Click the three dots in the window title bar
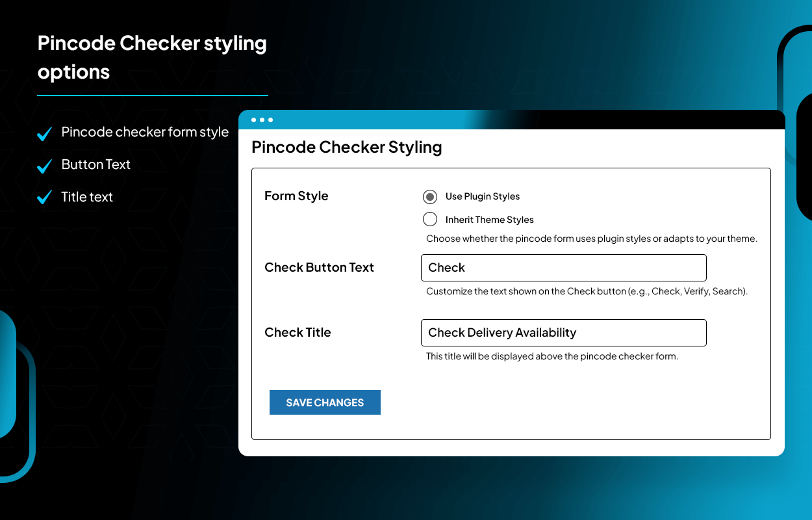Image resolution: width=812 pixels, height=520 pixels. 262,120
